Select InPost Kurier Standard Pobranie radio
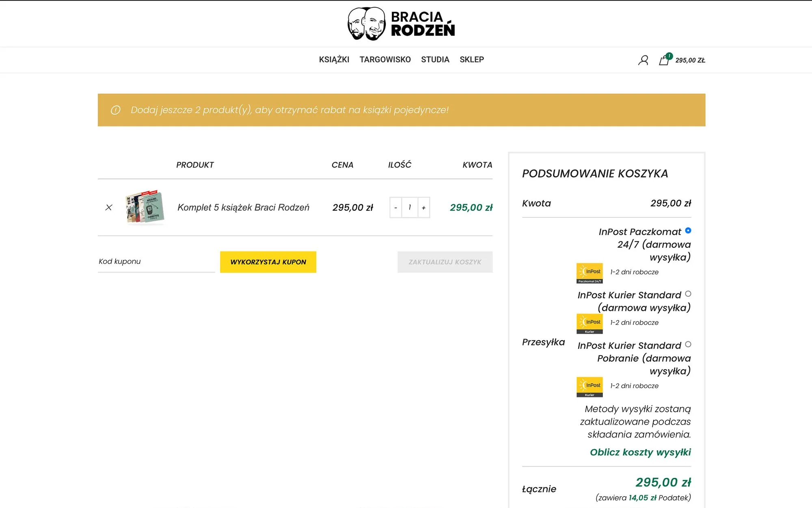Viewport: 812px width, 508px height. tap(688, 344)
